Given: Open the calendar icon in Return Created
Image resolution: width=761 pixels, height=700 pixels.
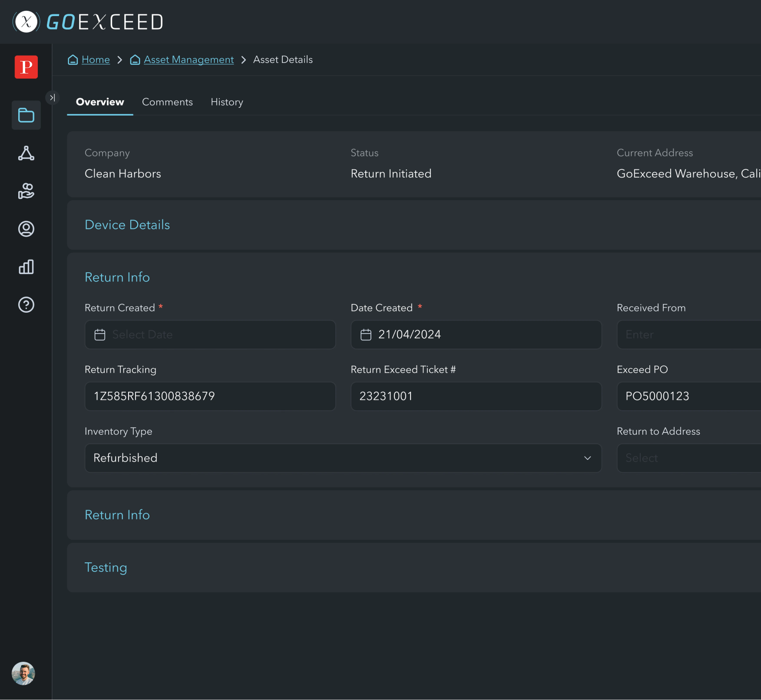Looking at the screenshot, I should pos(100,334).
